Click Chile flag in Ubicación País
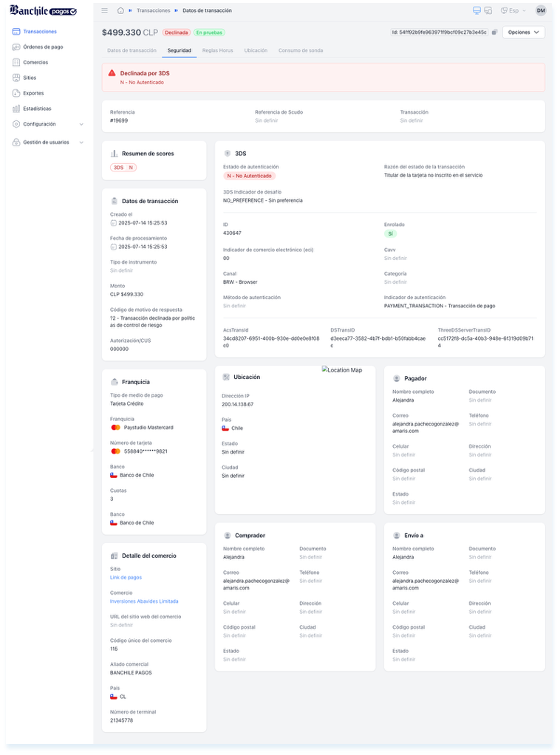Viewport: 560px width, 755px height. click(225, 428)
